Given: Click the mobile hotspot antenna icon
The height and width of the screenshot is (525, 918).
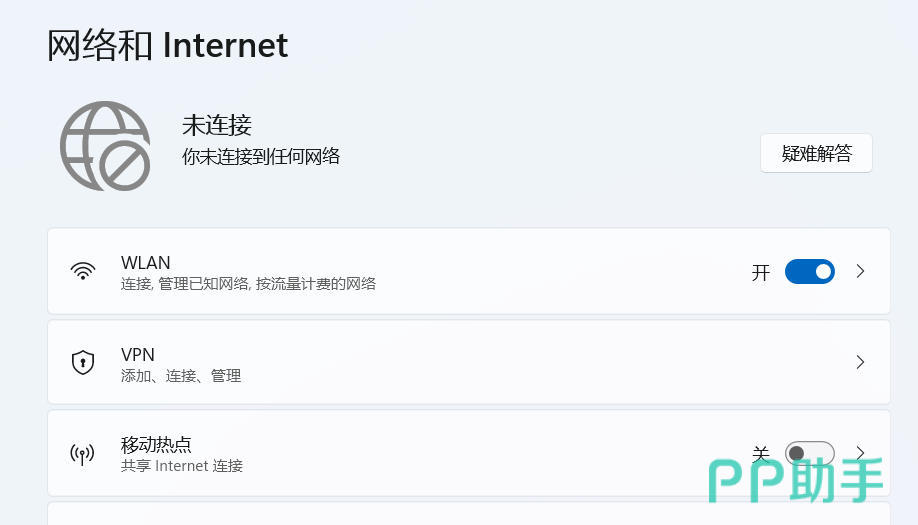Looking at the screenshot, I should pyautogui.click(x=83, y=454).
